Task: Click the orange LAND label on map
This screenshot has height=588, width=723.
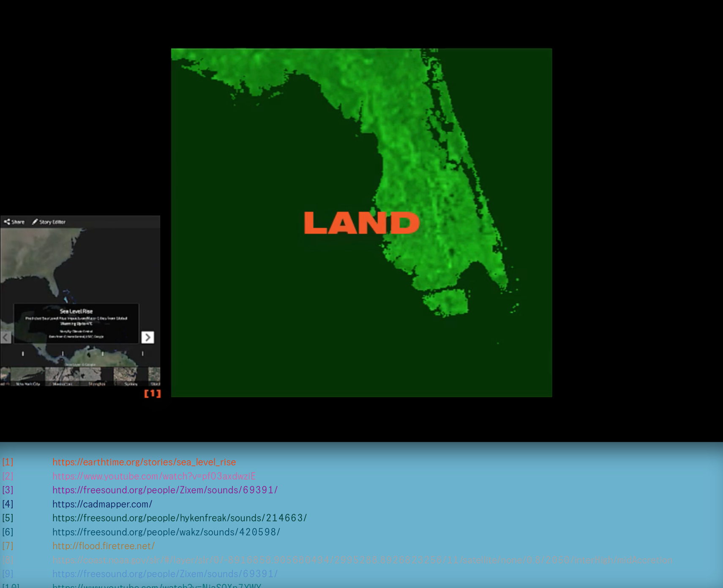Action: coord(362,223)
